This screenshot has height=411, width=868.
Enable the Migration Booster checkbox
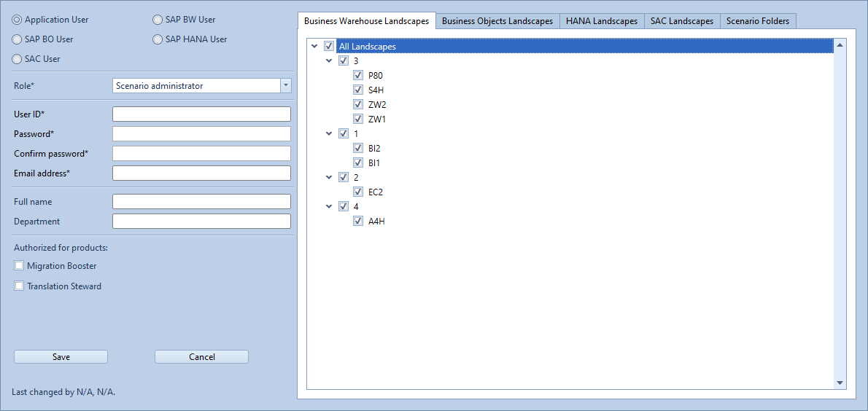(x=20, y=266)
